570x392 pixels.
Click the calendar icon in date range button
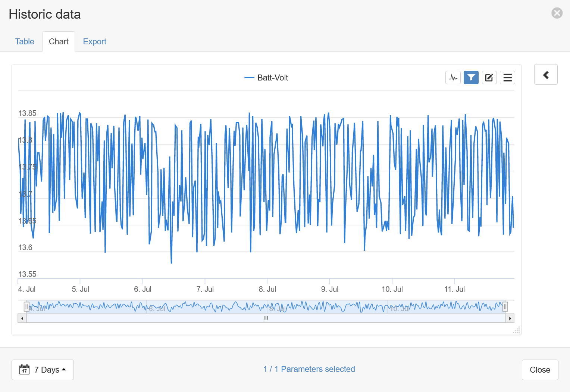tap(24, 369)
